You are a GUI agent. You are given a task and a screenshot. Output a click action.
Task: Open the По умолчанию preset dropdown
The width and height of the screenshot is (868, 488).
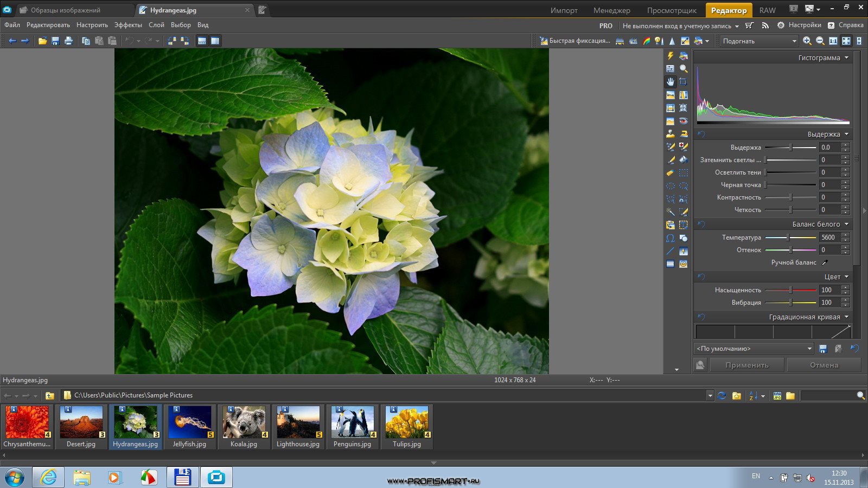tap(754, 349)
